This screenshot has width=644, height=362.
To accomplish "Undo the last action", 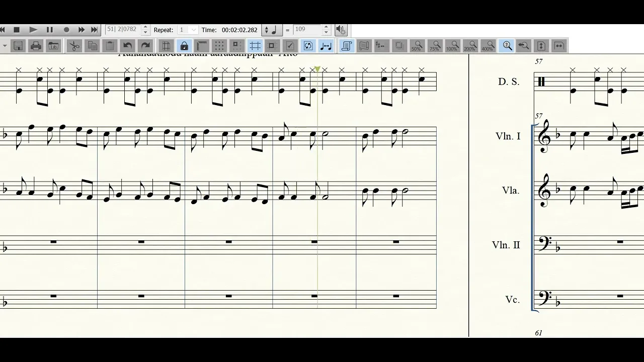I will 128,46.
